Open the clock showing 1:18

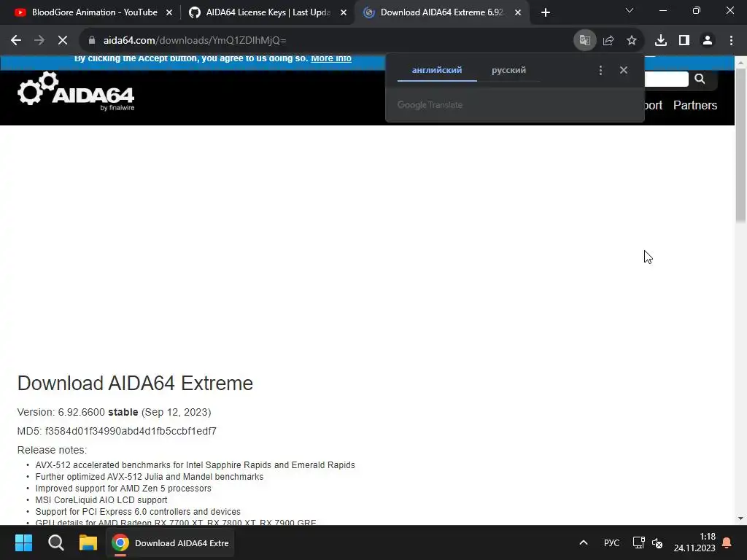(x=694, y=542)
